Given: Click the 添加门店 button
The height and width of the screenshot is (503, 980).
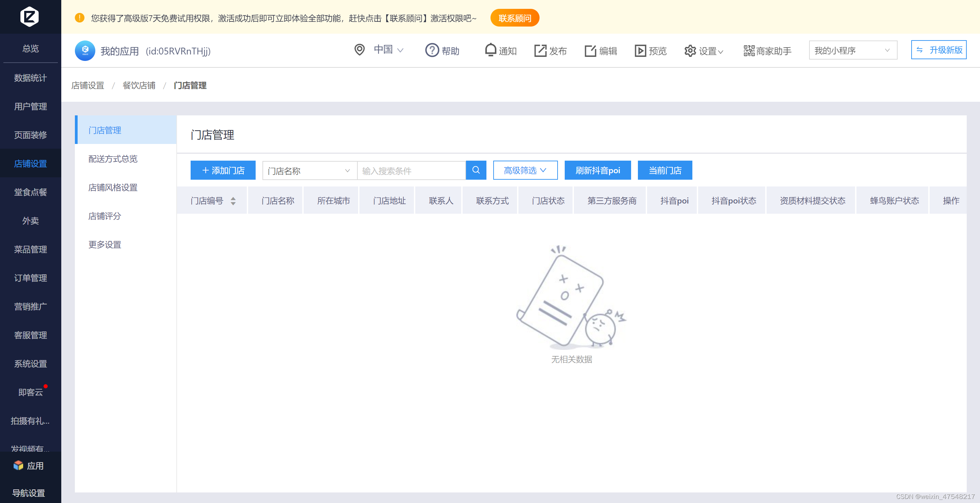Looking at the screenshot, I should click(x=223, y=170).
